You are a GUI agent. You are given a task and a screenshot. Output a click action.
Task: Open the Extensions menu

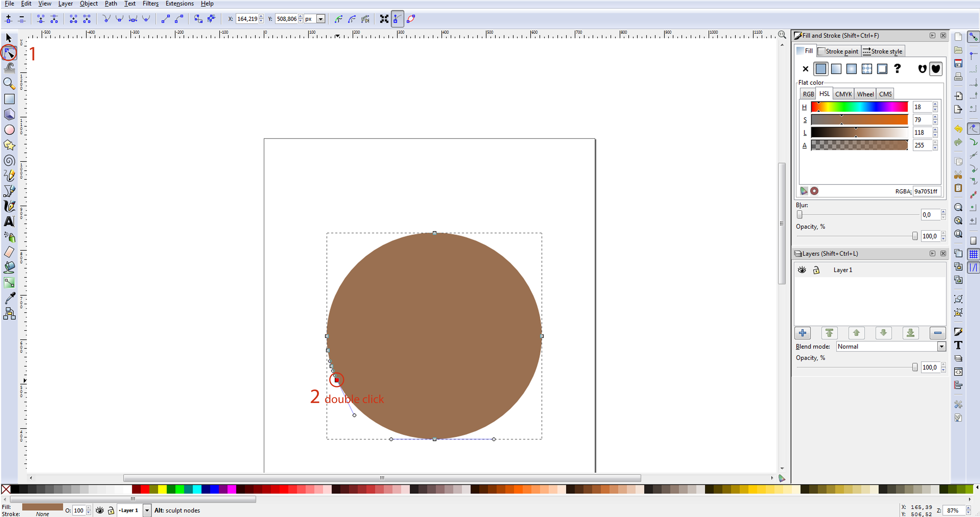[x=180, y=3]
